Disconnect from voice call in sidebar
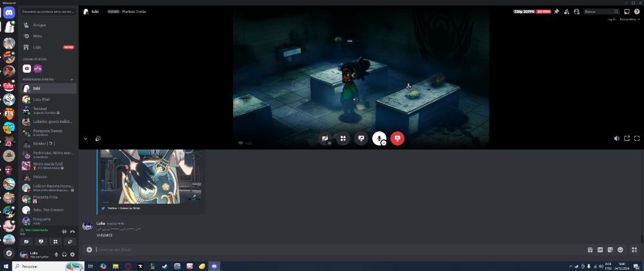The image size is (644, 271). (x=73, y=232)
